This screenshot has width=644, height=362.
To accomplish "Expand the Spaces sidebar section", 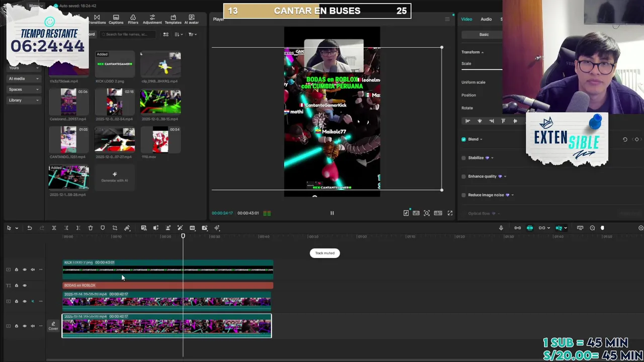I will [x=24, y=89].
